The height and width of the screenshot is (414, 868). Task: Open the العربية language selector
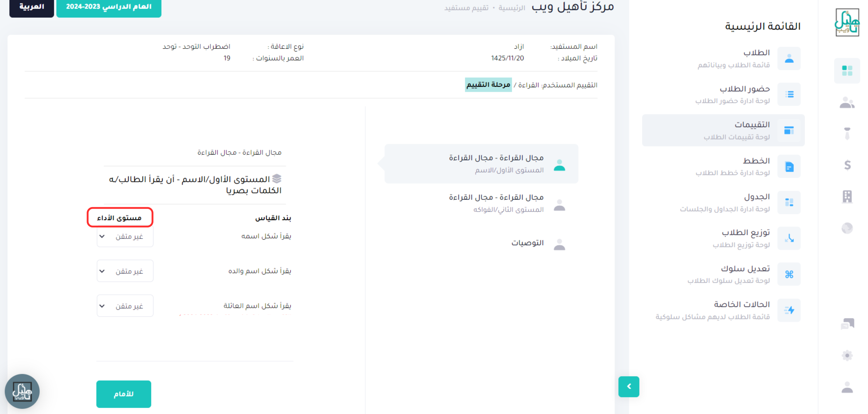(32, 7)
